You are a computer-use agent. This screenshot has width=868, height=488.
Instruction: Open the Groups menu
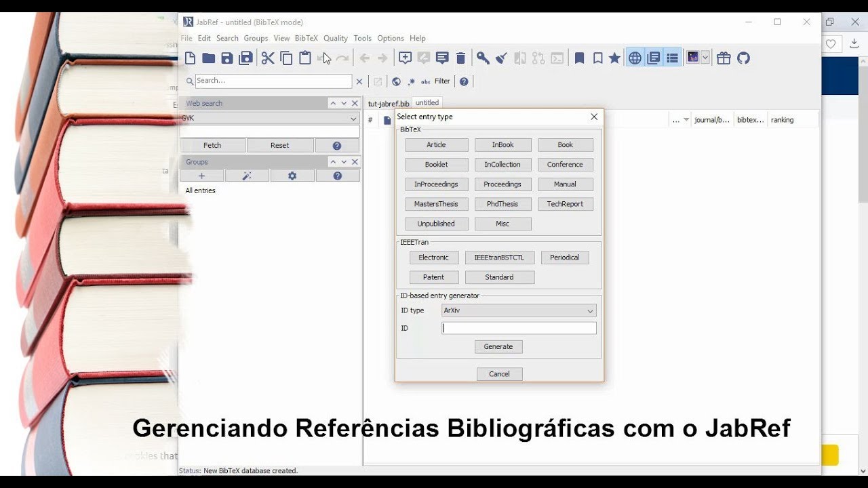click(x=256, y=39)
